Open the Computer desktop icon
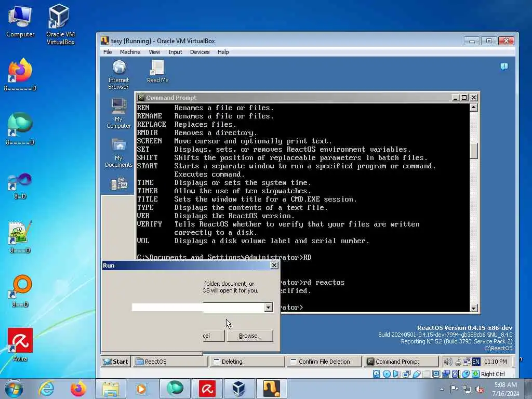This screenshot has width=532, height=399. [20, 21]
